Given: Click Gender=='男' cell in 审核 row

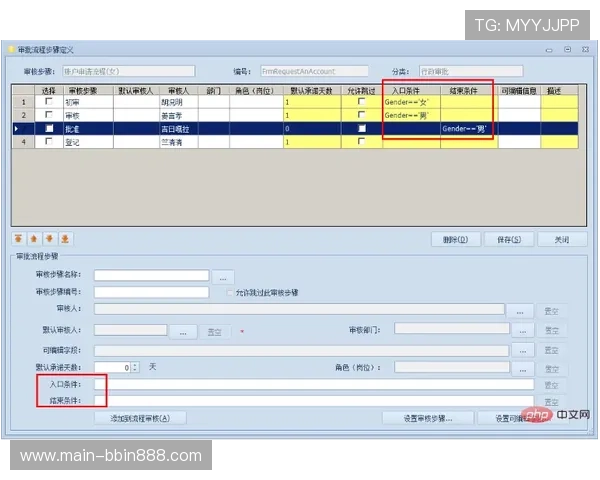Looking at the screenshot, I should tap(411, 115).
